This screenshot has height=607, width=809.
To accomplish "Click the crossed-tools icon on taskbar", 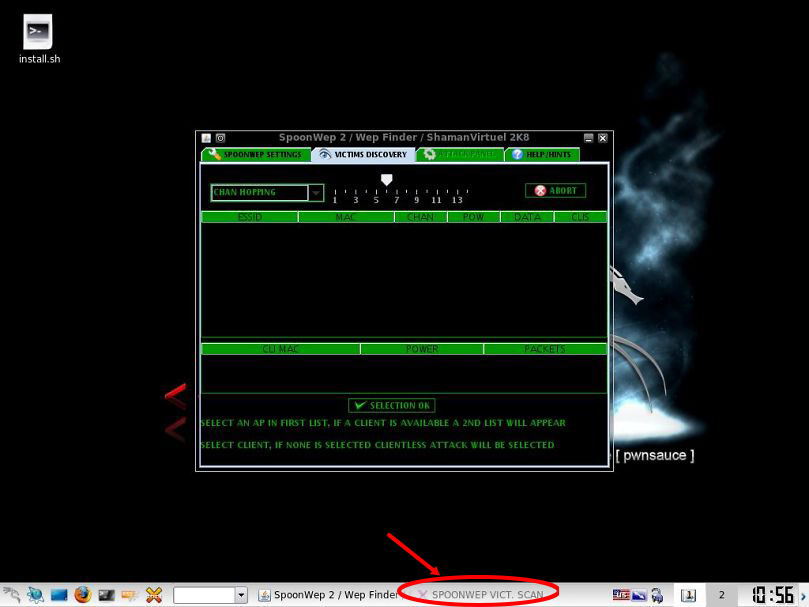I will coord(154,595).
